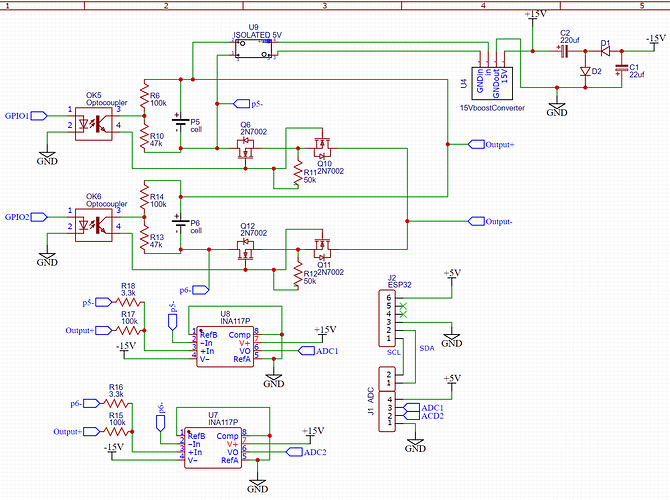
Task: Select the J1 ADC four-pin connector
Action: 387,412
